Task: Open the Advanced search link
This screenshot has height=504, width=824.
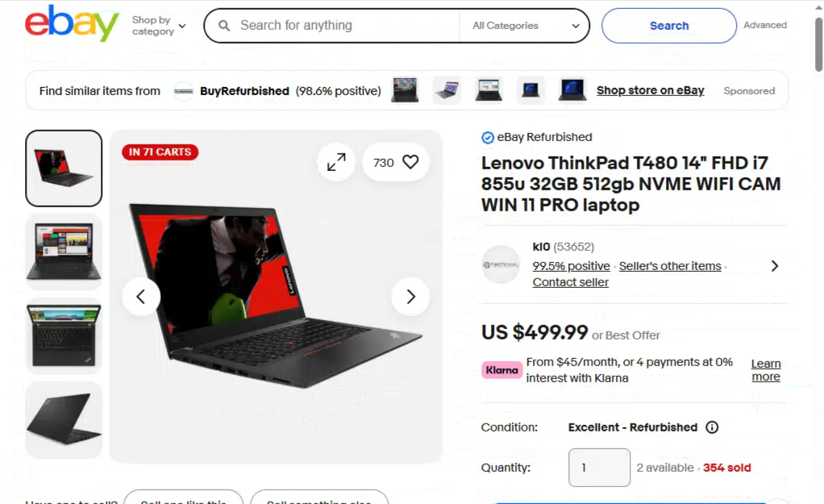Action: (765, 25)
